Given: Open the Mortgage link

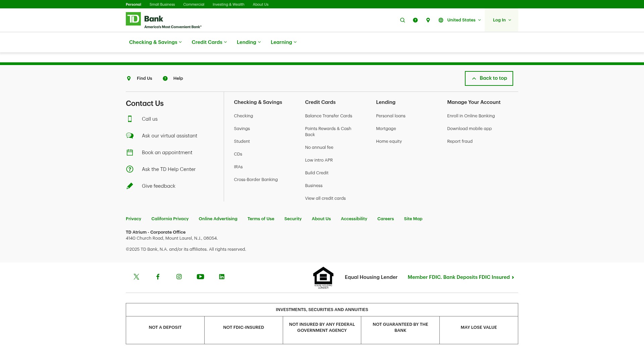Looking at the screenshot, I should (386, 129).
